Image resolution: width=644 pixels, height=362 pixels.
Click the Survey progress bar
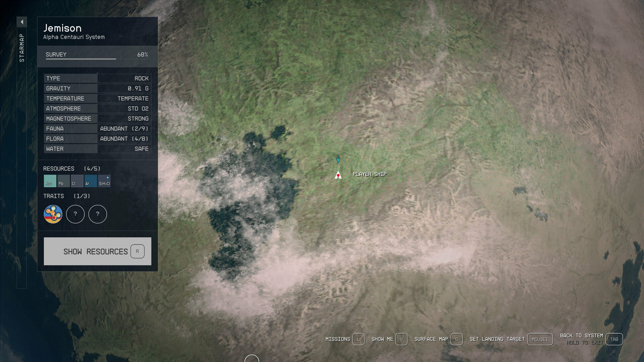[97, 59]
